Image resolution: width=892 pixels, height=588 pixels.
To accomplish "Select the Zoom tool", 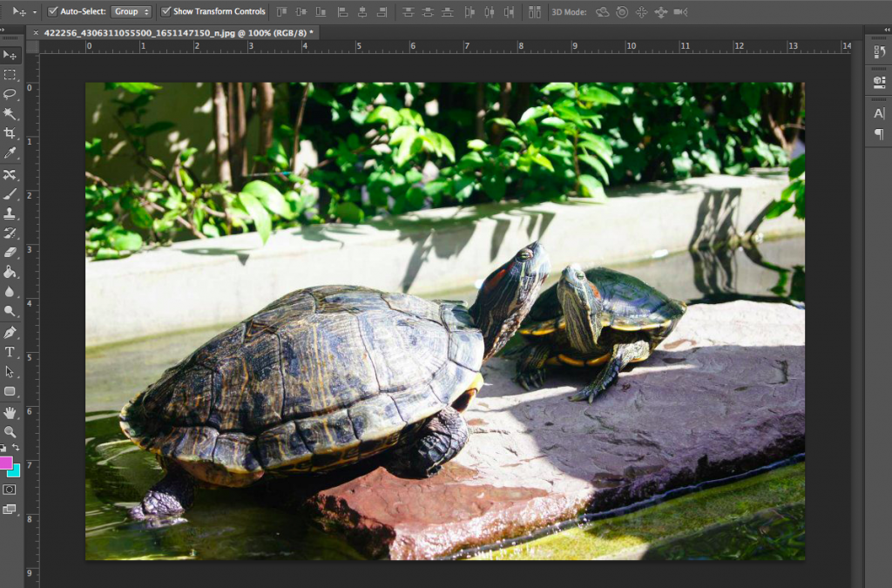I will coord(10,432).
